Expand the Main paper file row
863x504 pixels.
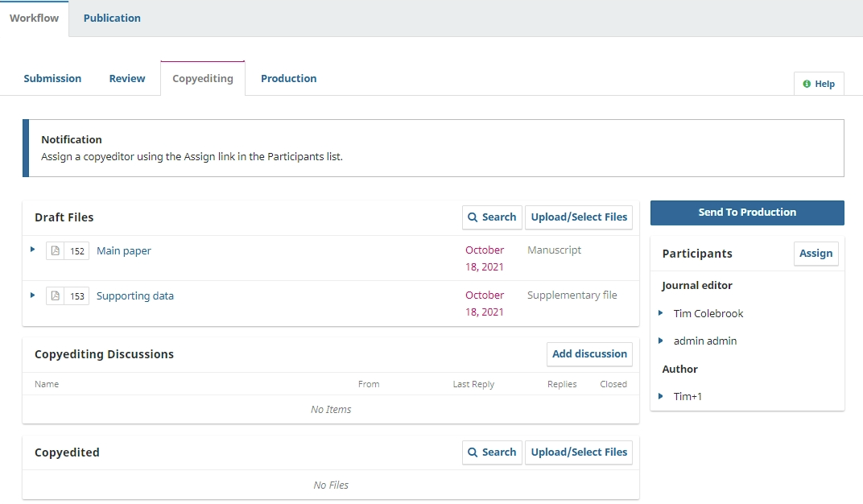click(33, 250)
